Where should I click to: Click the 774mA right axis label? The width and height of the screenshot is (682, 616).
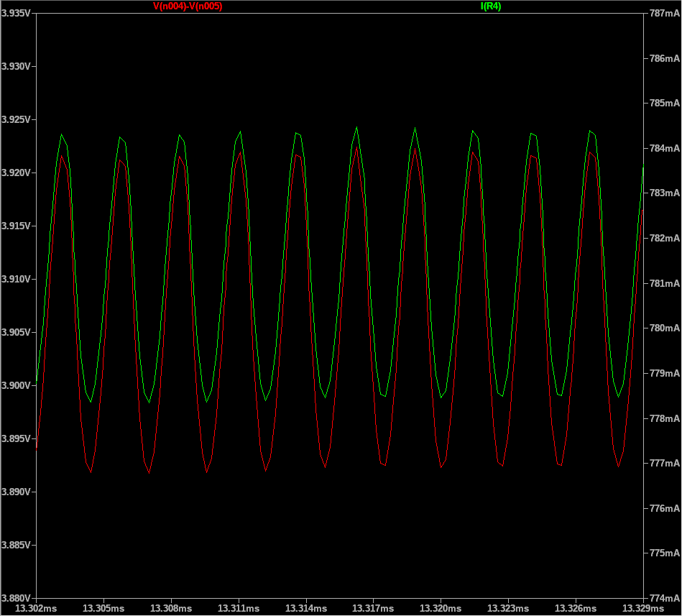click(664, 598)
